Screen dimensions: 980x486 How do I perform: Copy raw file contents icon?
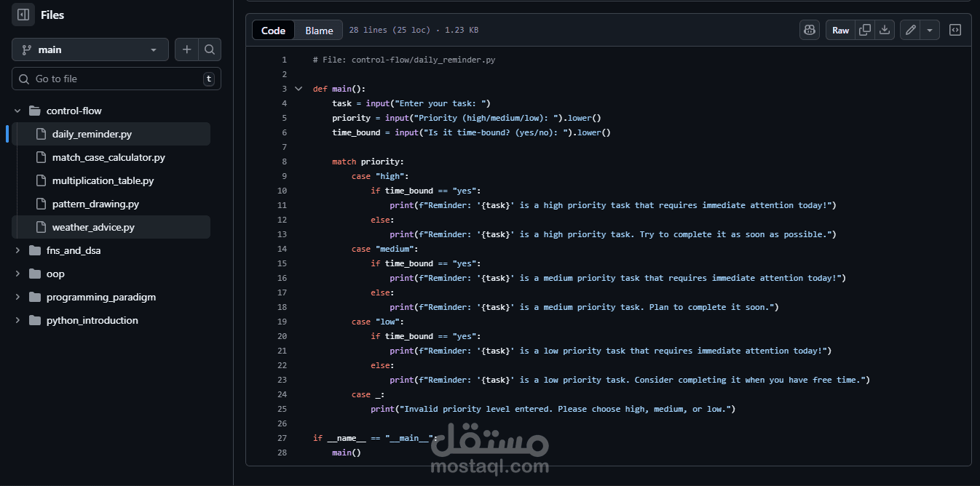click(x=865, y=30)
